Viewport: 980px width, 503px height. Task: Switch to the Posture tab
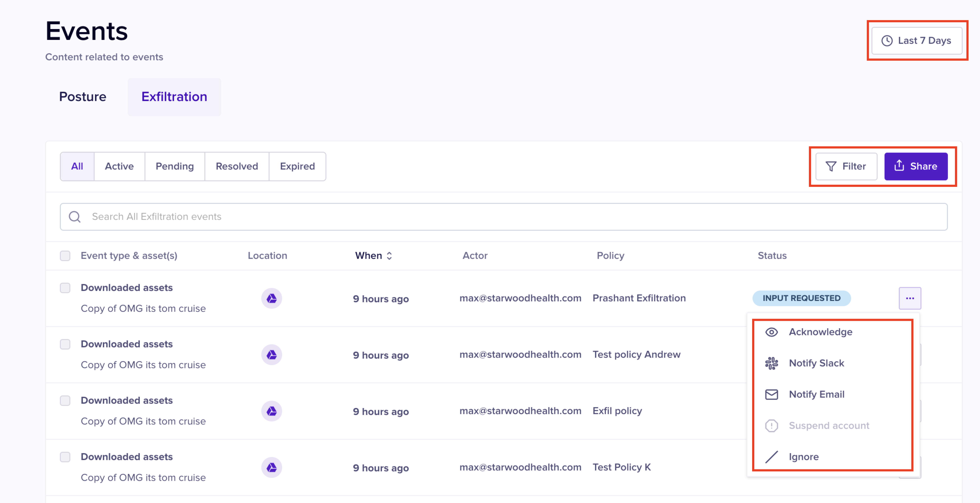(82, 97)
